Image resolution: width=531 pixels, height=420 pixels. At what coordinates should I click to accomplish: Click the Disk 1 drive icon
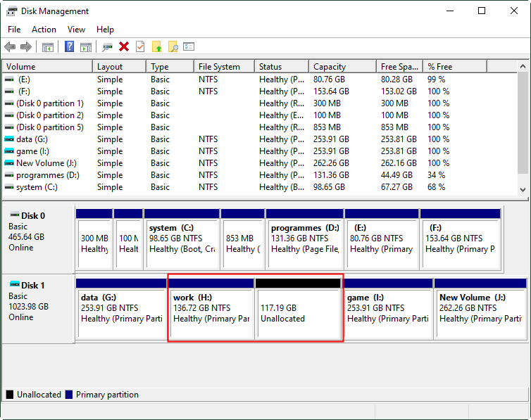click(15, 284)
